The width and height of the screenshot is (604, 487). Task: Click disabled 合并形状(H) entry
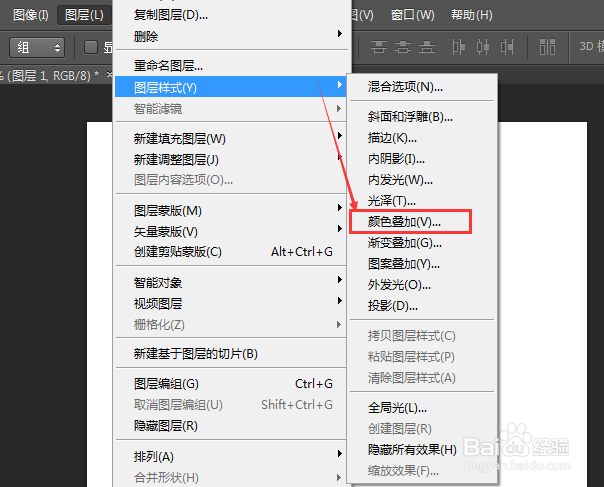click(x=231, y=477)
